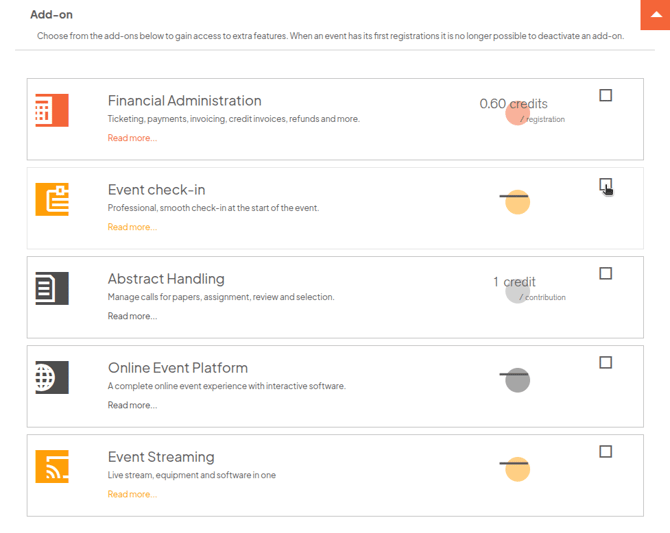Click the Event Streaming heading
Image resolution: width=670 pixels, height=533 pixels.
click(x=161, y=457)
